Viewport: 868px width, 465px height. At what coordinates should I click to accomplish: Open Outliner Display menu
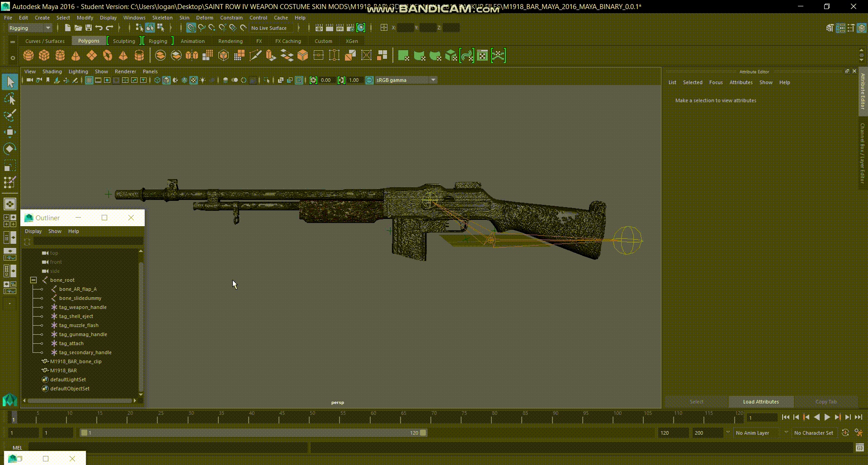[33, 231]
